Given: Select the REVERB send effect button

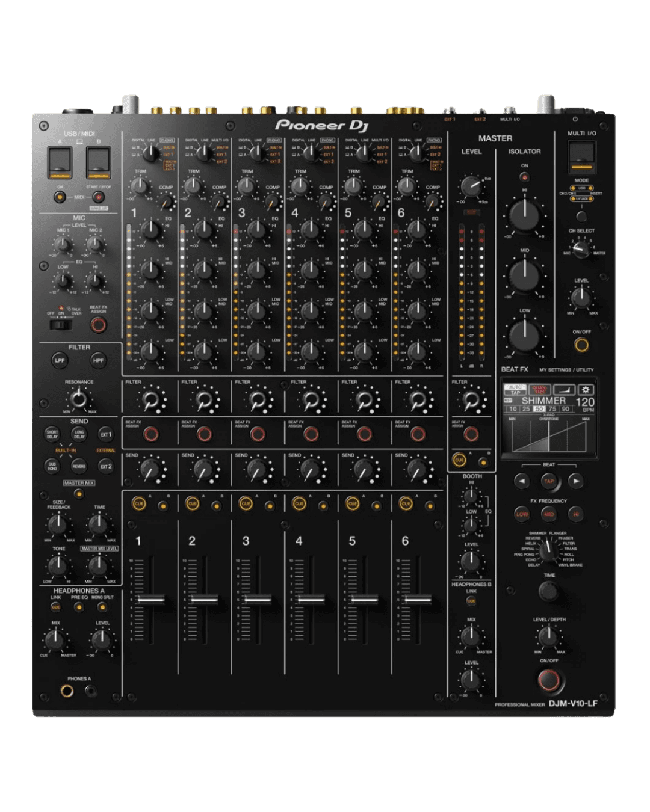Looking at the screenshot, I should tap(79, 466).
